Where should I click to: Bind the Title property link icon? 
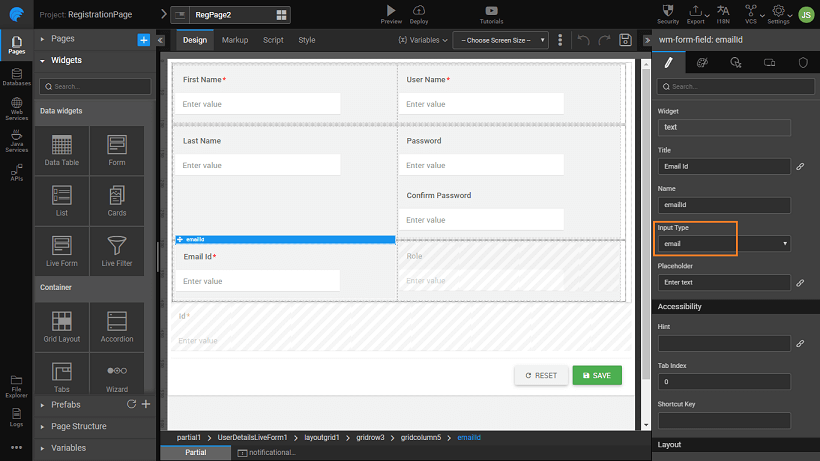point(800,167)
